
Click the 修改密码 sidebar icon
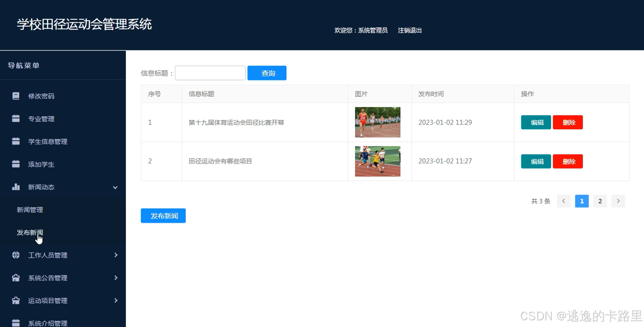16,96
